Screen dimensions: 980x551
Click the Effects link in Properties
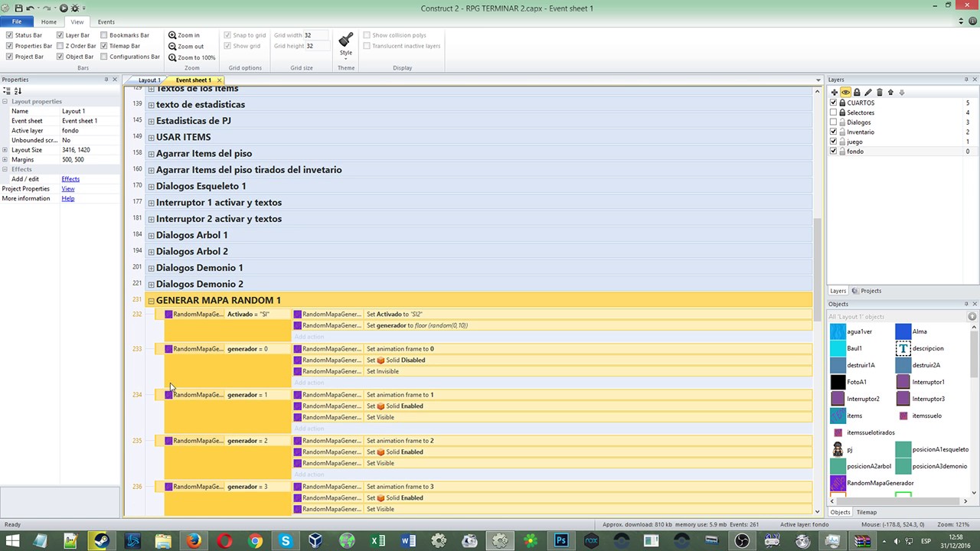[x=70, y=179]
